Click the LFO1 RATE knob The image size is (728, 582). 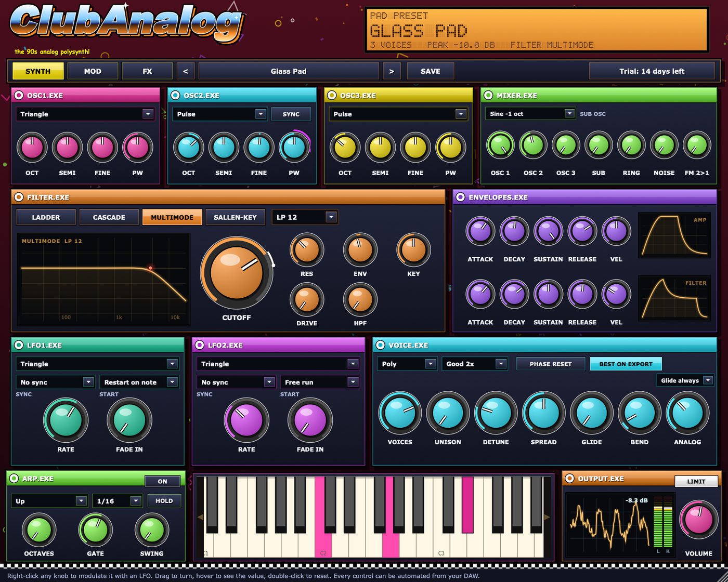66,420
